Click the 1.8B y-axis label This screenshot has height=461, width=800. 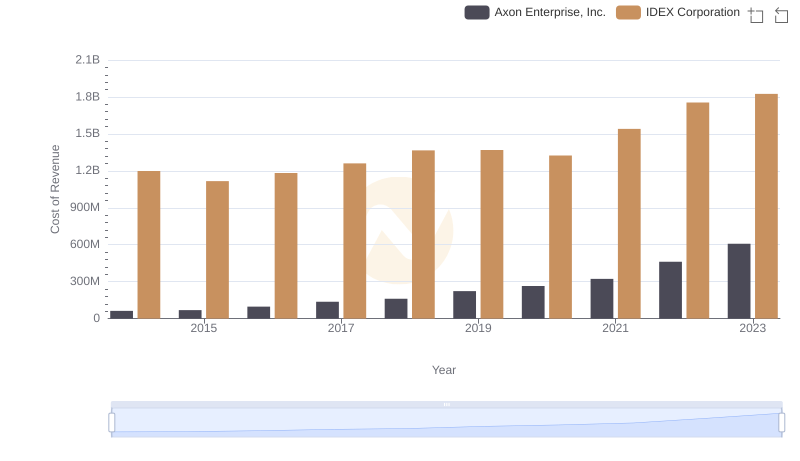click(88, 97)
